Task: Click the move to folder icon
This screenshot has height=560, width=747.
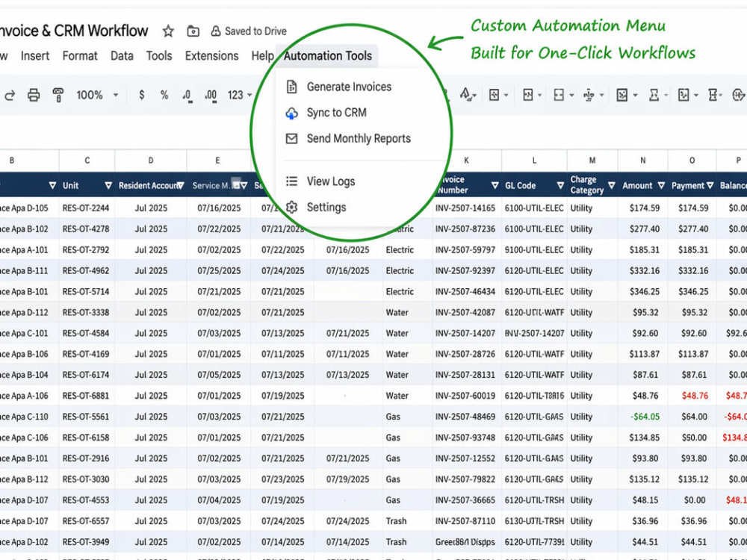Action: 193,31
